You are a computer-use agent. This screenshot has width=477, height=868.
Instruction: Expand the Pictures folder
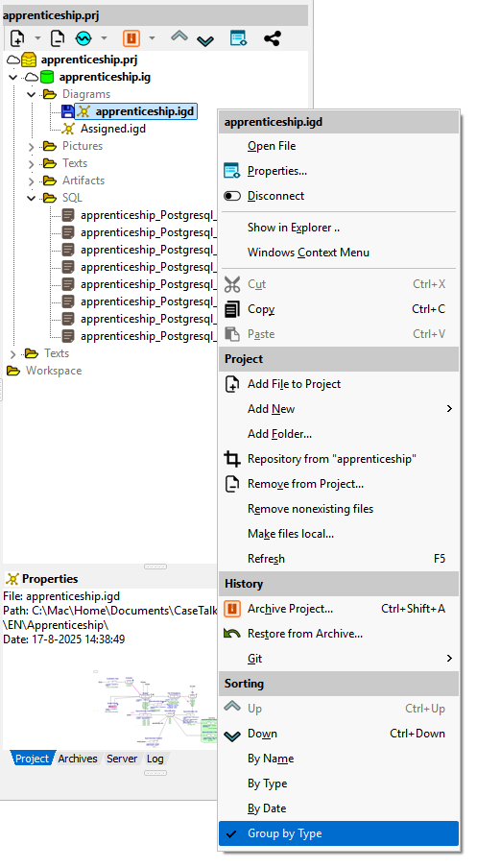point(32,147)
